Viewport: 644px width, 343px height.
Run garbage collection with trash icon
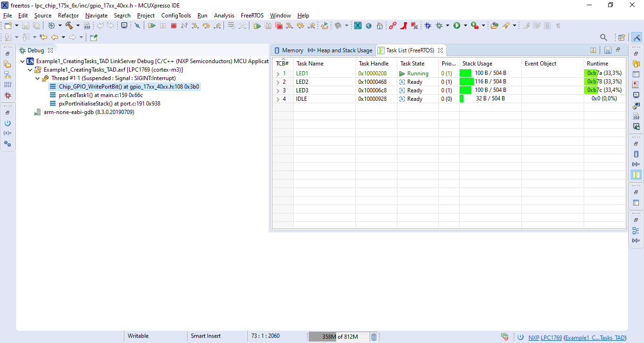click(x=374, y=336)
